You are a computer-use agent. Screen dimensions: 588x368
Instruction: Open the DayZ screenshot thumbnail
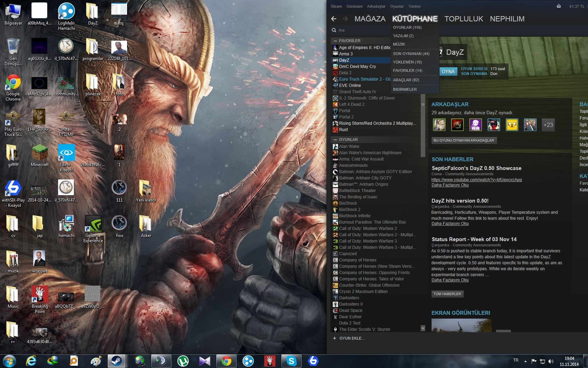pos(461,326)
